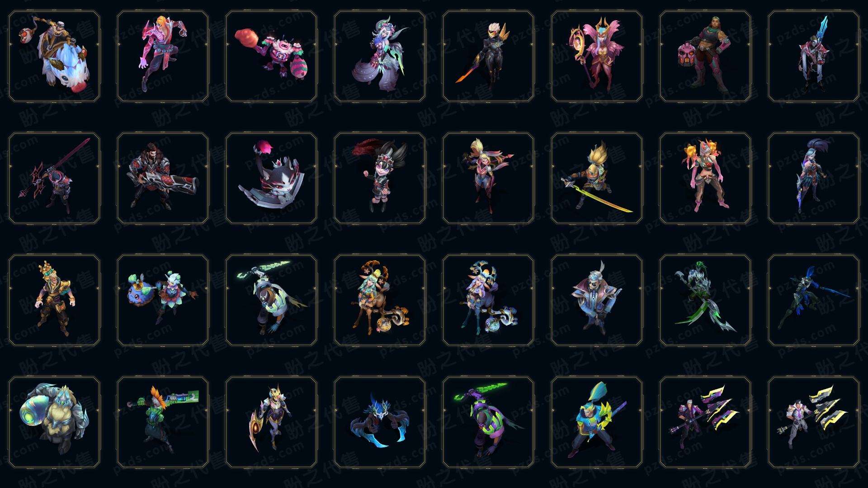This screenshot has width=868, height=488.
Task: Open the orange-haired skin with green rifle
Action: pyautogui.click(x=163, y=422)
